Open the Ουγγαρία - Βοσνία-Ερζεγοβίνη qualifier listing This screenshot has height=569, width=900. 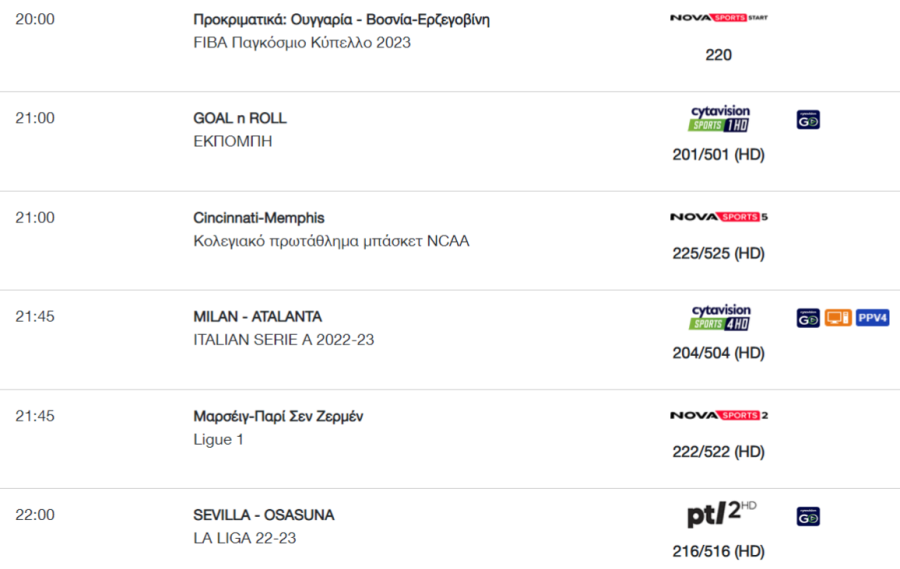(x=342, y=20)
